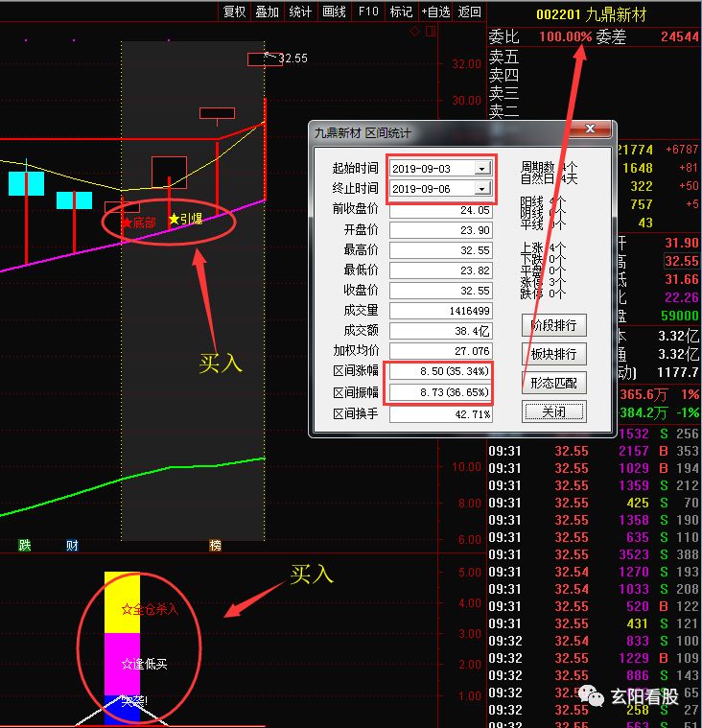The height and width of the screenshot is (728, 702).
Task: Click the 委差 24544 value
Action: pos(680,36)
